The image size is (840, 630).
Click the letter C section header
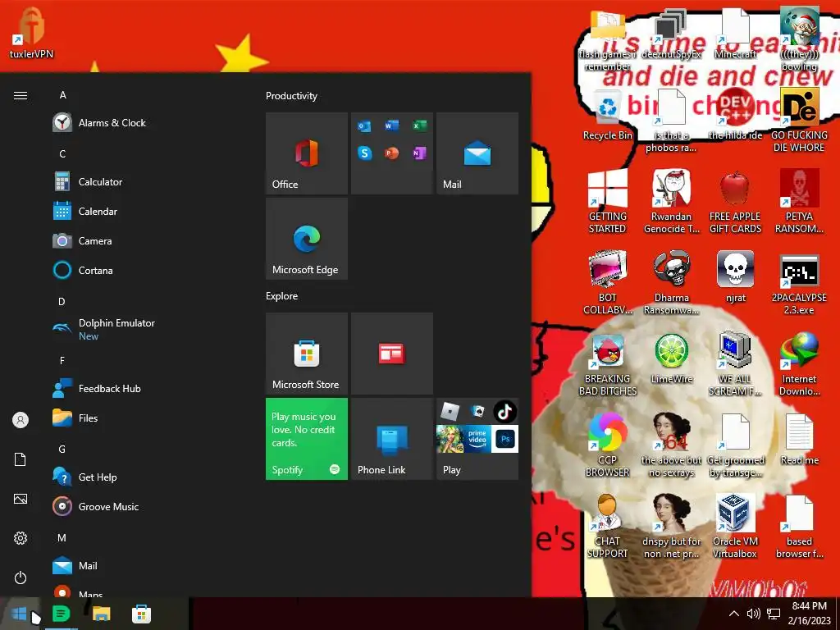coord(62,153)
